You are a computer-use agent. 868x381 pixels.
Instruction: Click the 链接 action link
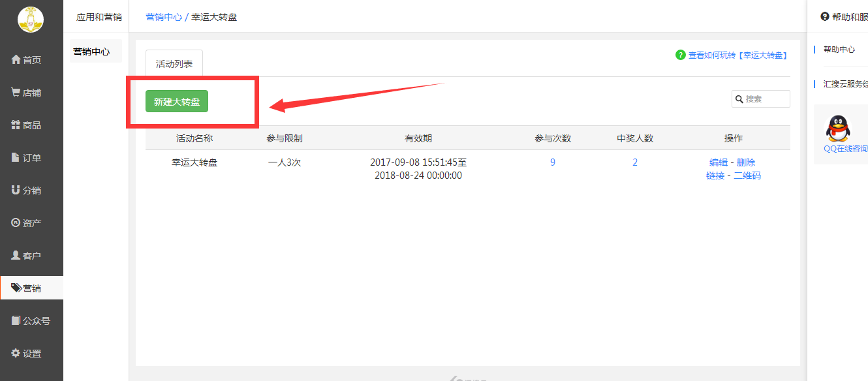click(715, 175)
